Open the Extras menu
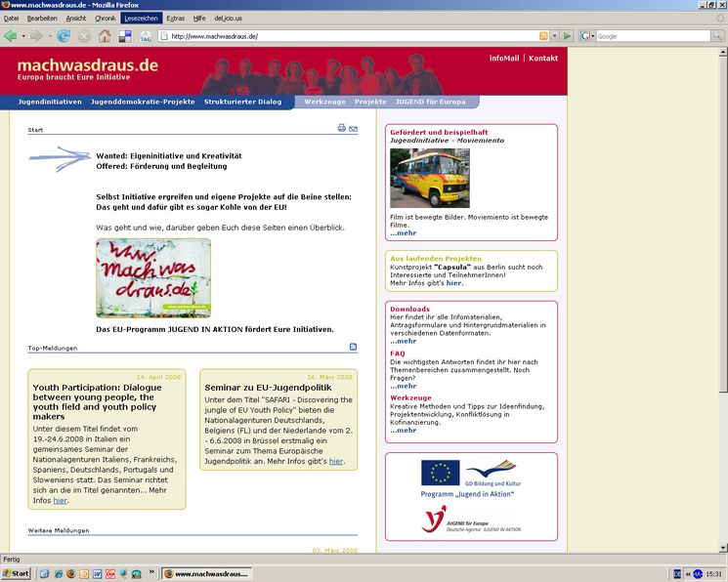 click(x=176, y=19)
